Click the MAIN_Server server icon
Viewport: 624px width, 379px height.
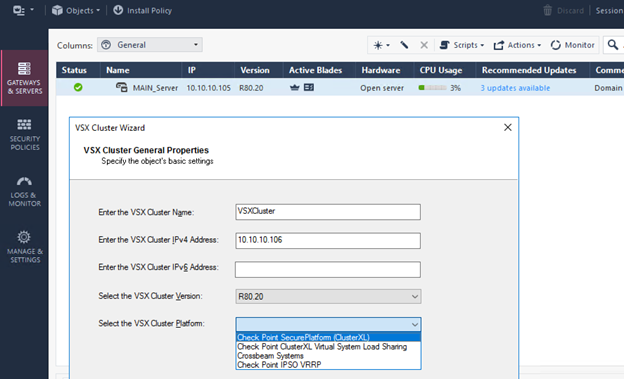coord(121,87)
